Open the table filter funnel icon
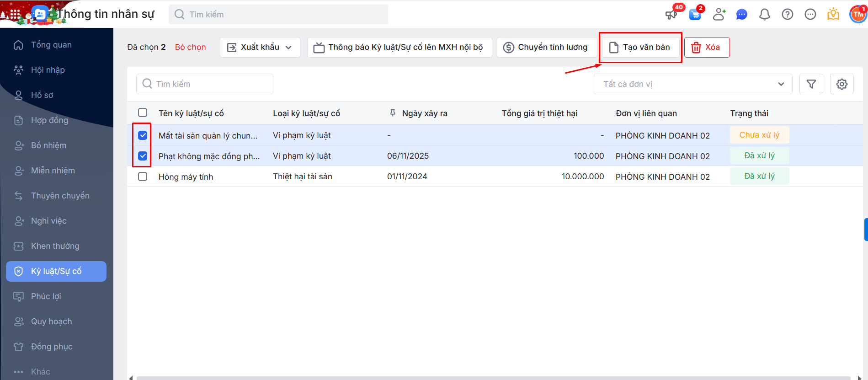The image size is (868, 380). [811, 84]
